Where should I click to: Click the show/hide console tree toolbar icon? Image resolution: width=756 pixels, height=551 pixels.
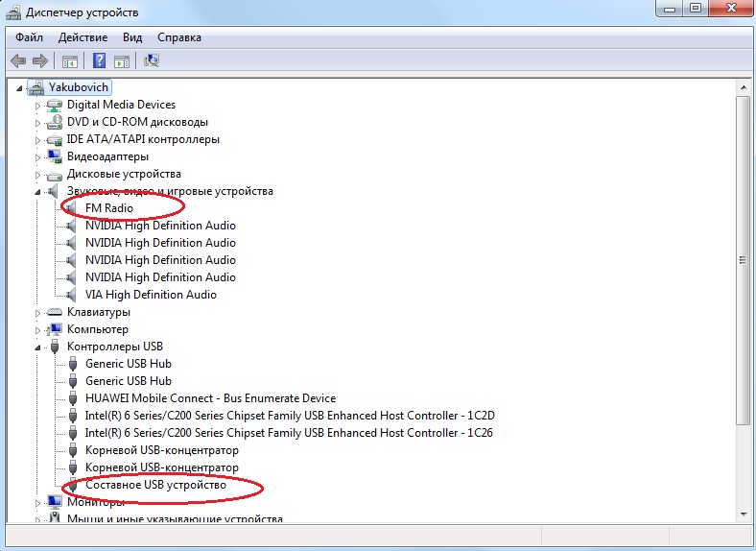[69, 60]
